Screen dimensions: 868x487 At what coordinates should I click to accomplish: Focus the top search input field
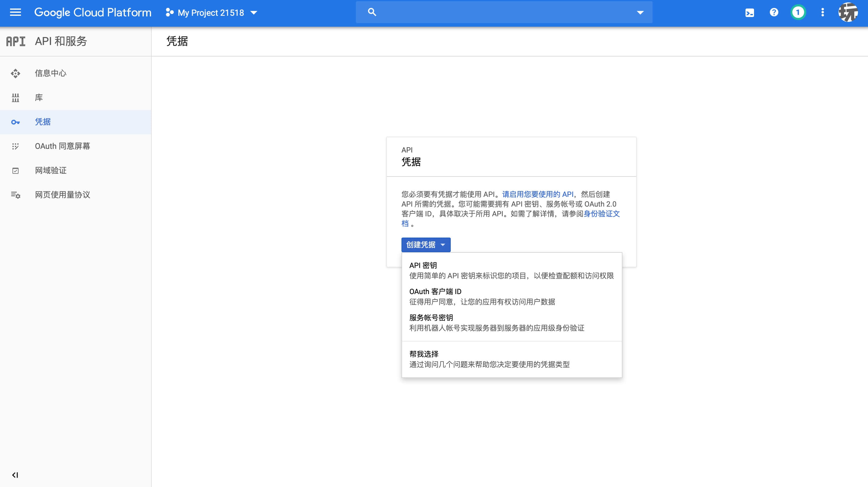pyautogui.click(x=504, y=12)
